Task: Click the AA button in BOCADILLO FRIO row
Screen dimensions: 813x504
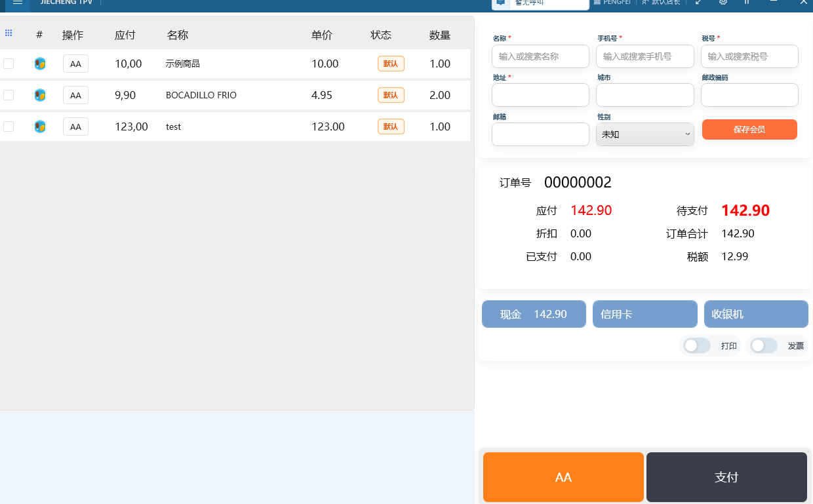Action: (x=75, y=95)
